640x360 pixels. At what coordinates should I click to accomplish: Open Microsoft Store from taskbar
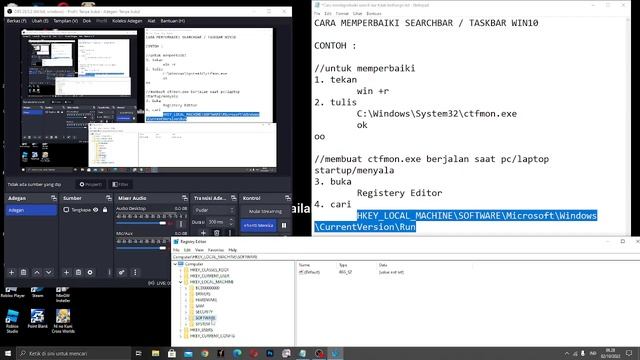(172, 353)
